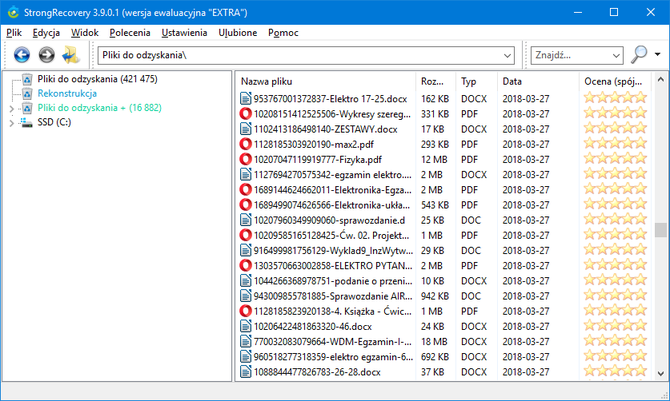
Task: Expand the Pliki do odzyskania + node
Action: pos(12,109)
